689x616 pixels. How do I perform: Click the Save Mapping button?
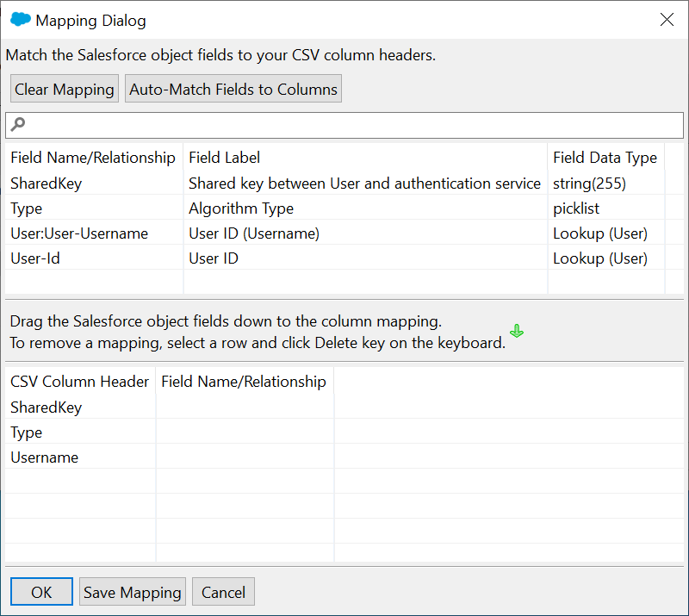[133, 592]
